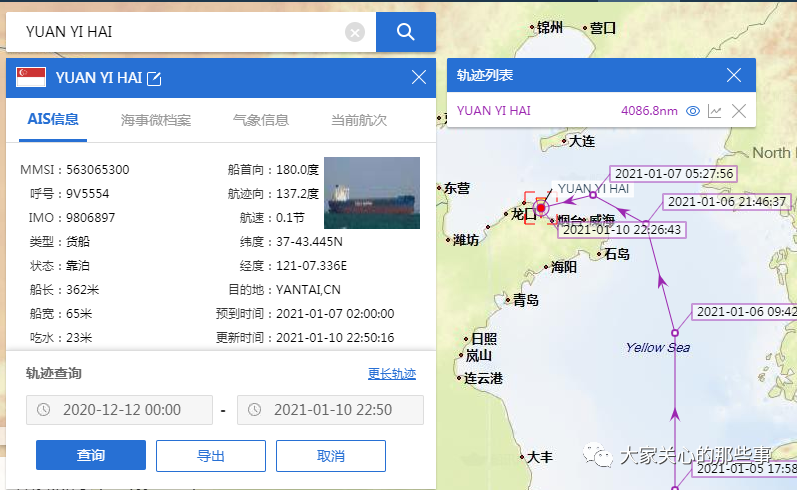797x490 pixels.
Task: Click the track label 2021-01-05 17:58
Action: pyautogui.click(x=744, y=468)
